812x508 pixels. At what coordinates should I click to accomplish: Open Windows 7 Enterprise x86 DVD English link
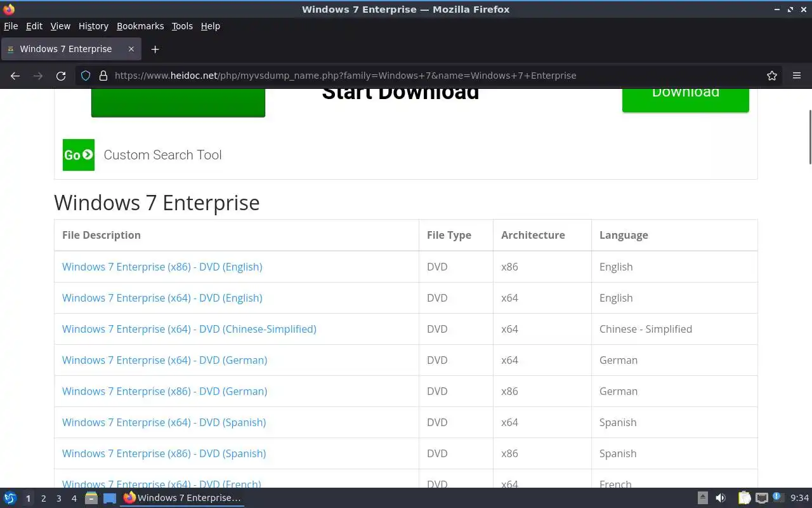[162, 267]
